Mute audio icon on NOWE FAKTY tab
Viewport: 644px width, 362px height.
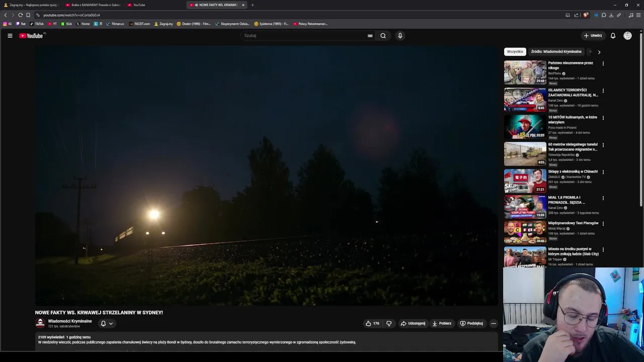[x=196, y=5]
